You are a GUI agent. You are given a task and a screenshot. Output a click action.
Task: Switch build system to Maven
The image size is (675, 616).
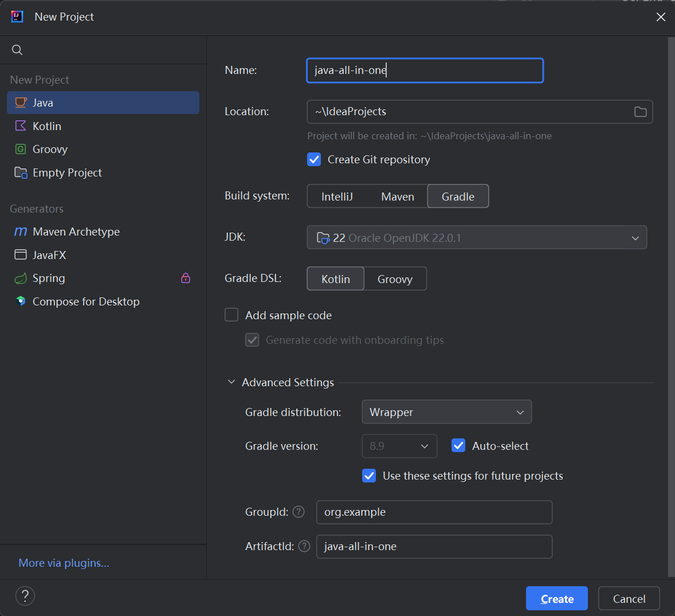397,197
